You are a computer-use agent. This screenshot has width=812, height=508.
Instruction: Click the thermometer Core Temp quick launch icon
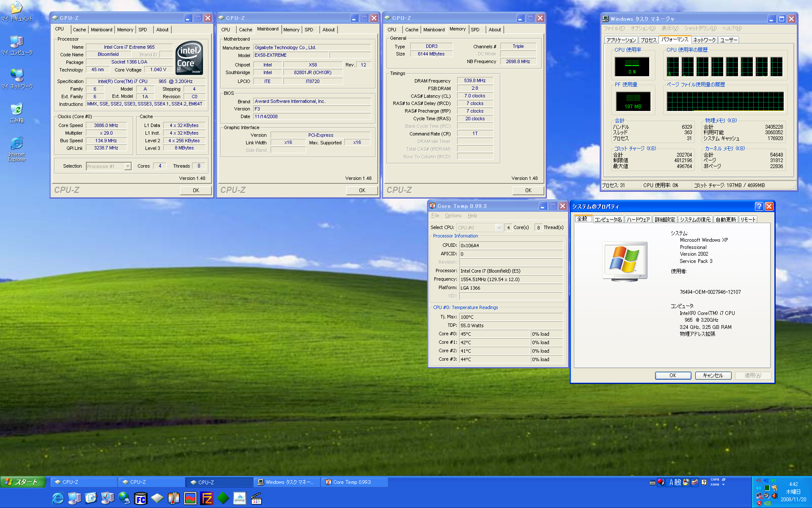173,498
